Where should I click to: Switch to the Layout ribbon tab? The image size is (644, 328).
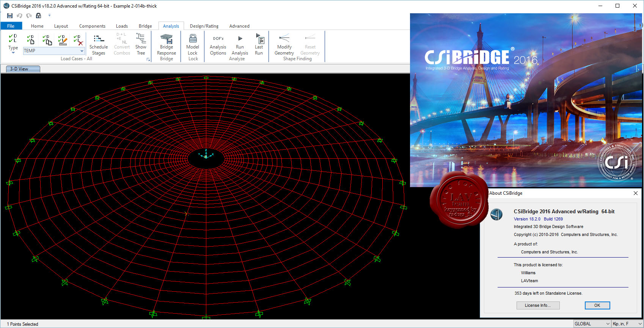[x=61, y=26]
